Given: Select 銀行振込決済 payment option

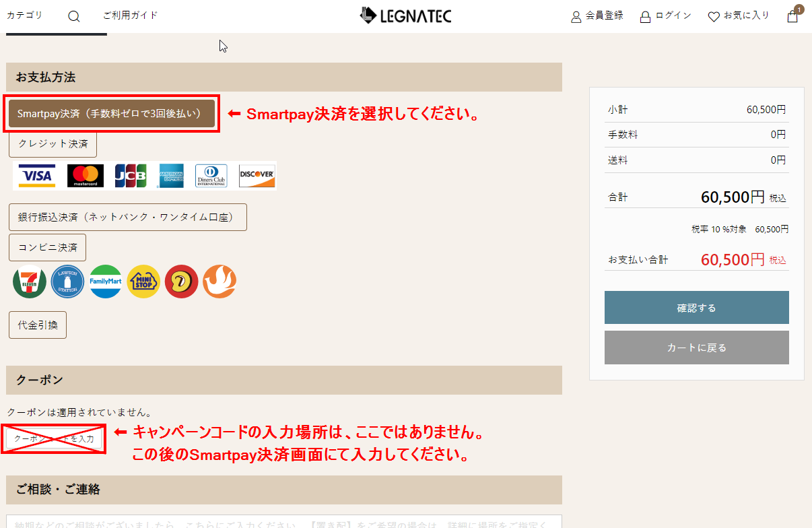Looking at the screenshot, I should pyautogui.click(x=128, y=217).
